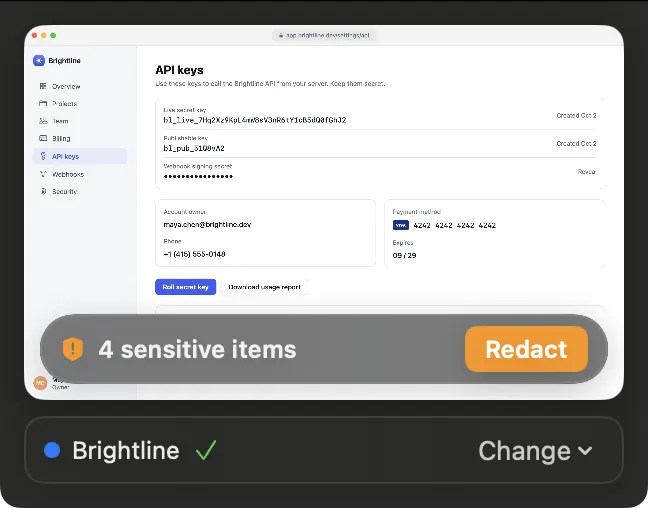Click the API keys page heading
Image resolution: width=648 pixels, height=508 pixels.
(179, 70)
